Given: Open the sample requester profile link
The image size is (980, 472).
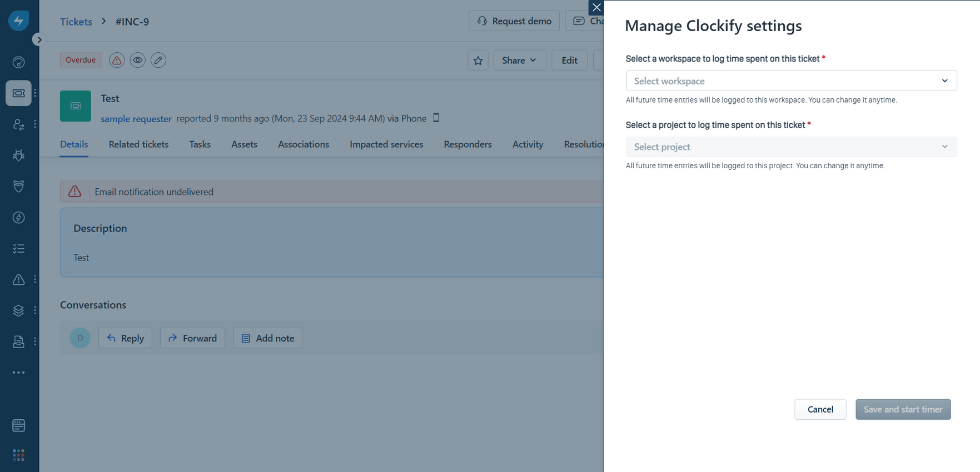Looking at the screenshot, I should pyautogui.click(x=136, y=119).
